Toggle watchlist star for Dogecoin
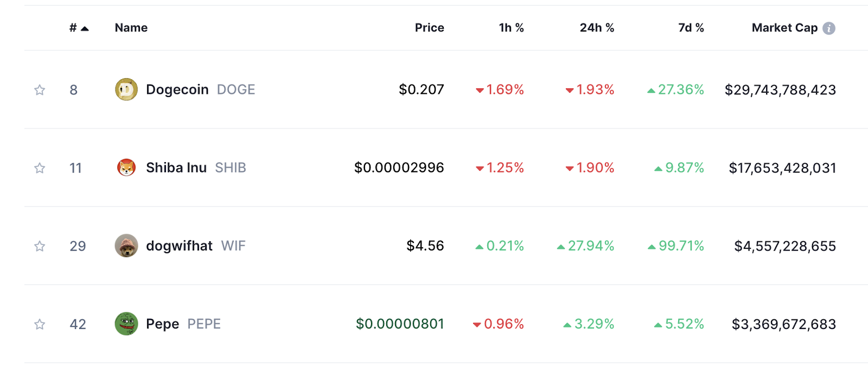The image size is (868, 373). coord(40,90)
